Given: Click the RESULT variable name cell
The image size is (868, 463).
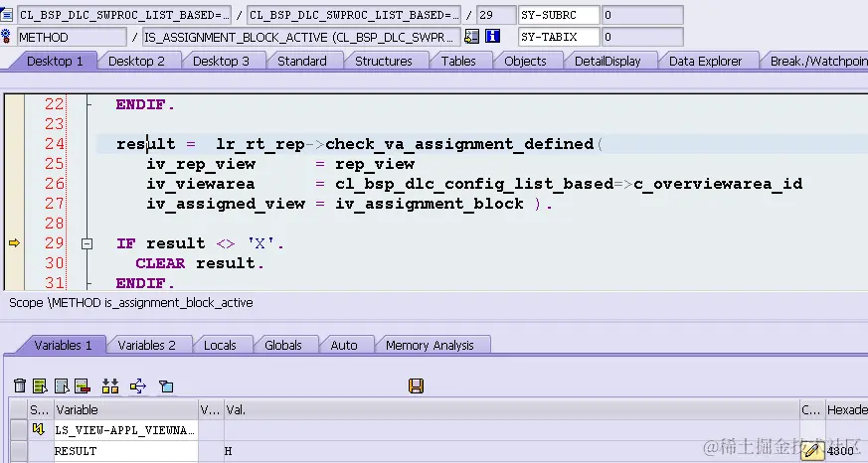Looking at the screenshot, I should pyautogui.click(x=125, y=451).
